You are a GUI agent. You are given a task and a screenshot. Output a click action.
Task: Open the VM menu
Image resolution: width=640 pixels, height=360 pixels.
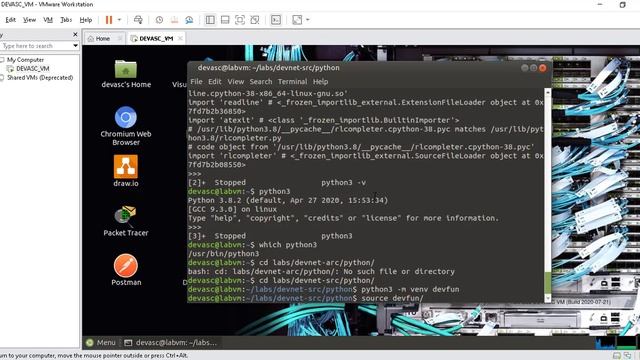[48, 20]
